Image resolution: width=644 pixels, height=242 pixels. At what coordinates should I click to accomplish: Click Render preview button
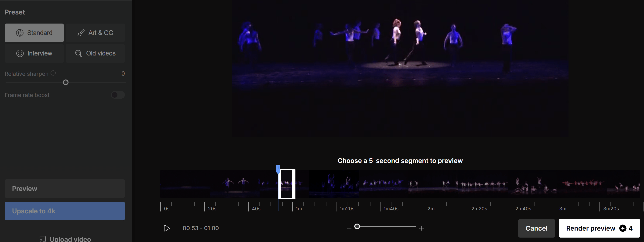[599, 228]
